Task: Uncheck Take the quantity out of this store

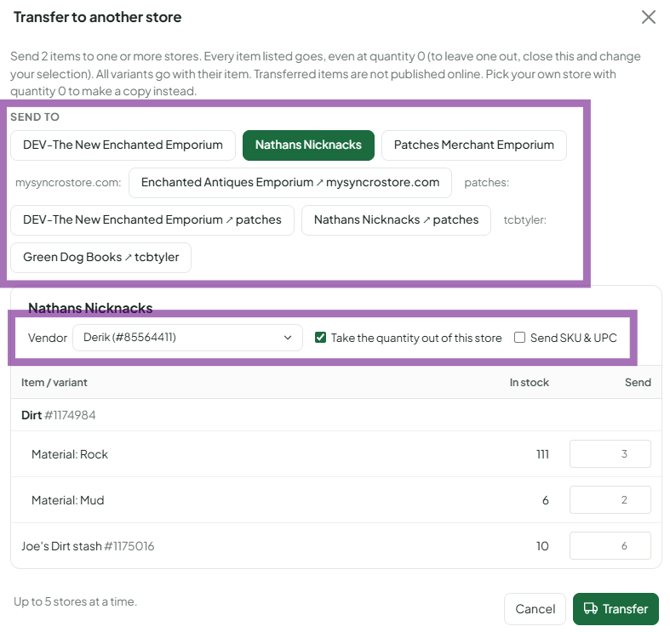Action: [x=320, y=338]
